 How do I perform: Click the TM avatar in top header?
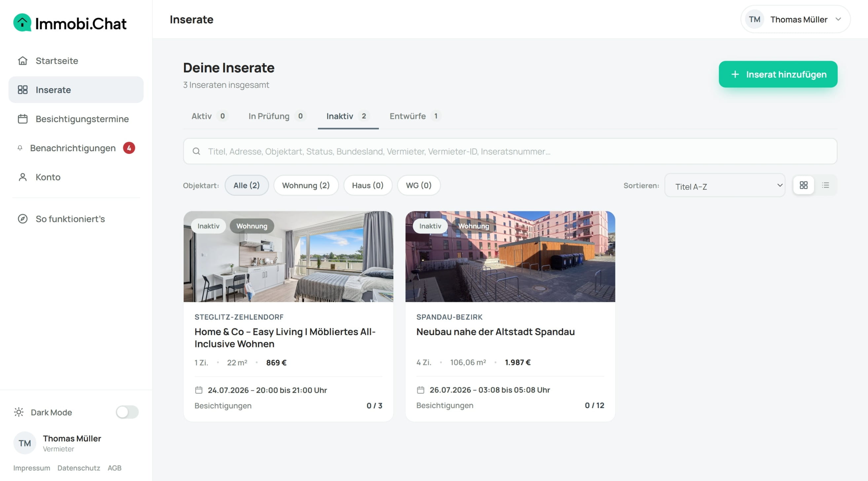(x=754, y=19)
